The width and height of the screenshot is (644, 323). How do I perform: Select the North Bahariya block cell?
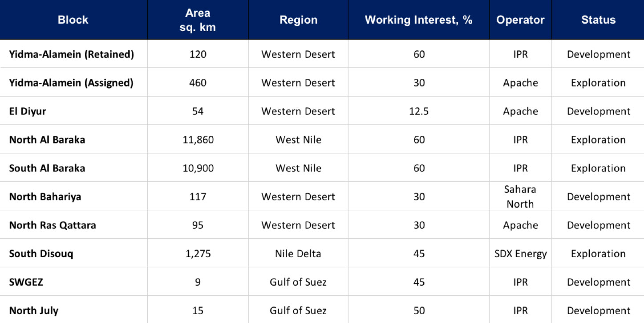(45, 197)
